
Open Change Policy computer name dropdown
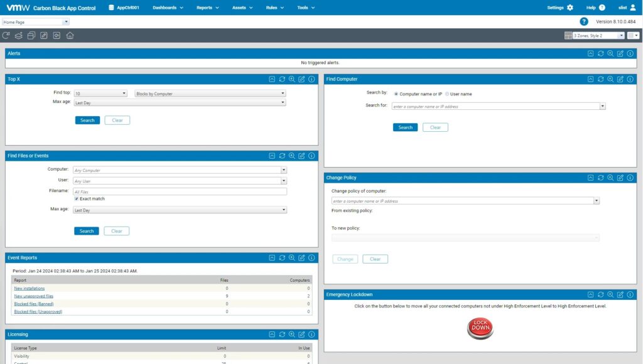coord(597,201)
